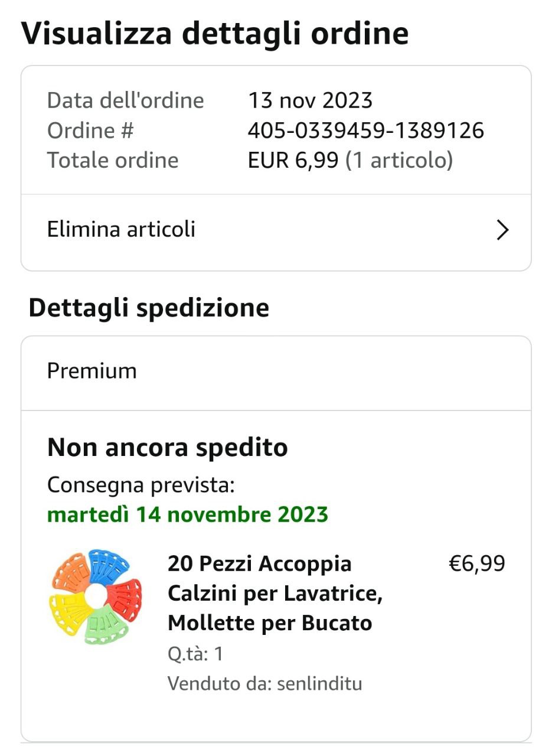Tap the seller name senlinditu
This screenshot has width=552, height=756.
(x=319, y=683)
